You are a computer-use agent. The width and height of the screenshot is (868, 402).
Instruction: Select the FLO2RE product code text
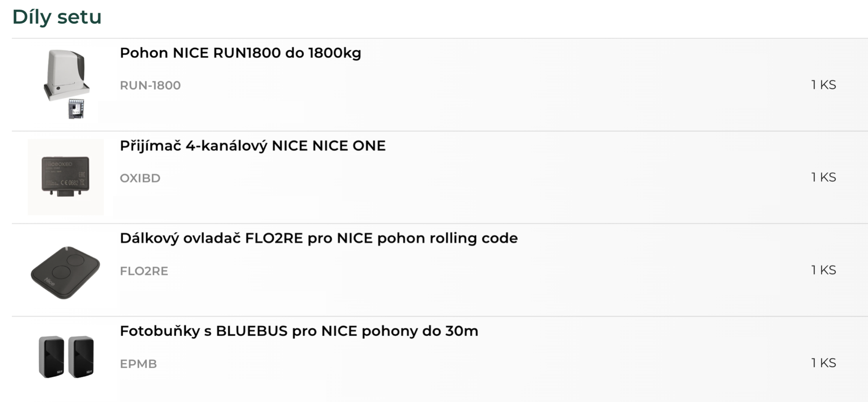(x=144, y=271)
